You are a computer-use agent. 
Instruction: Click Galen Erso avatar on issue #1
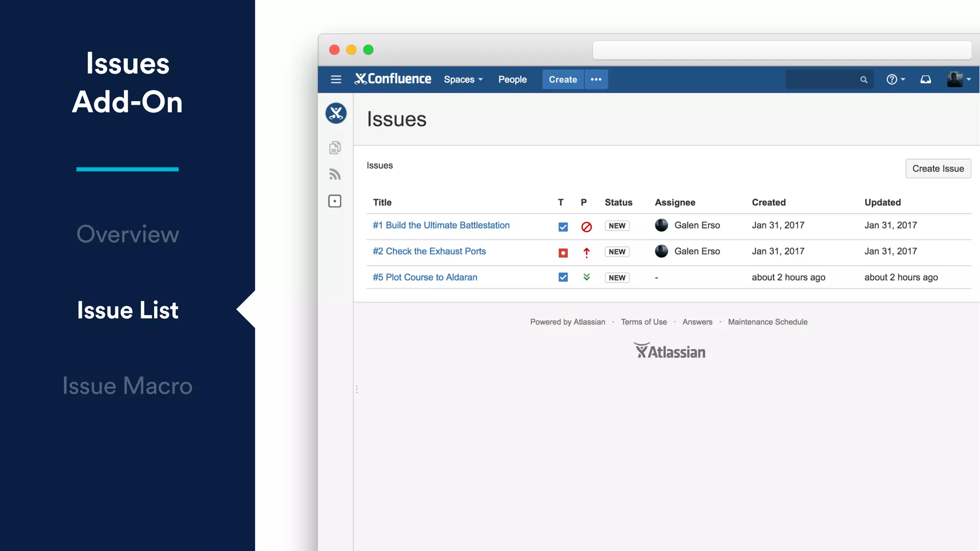pos(661,225)
